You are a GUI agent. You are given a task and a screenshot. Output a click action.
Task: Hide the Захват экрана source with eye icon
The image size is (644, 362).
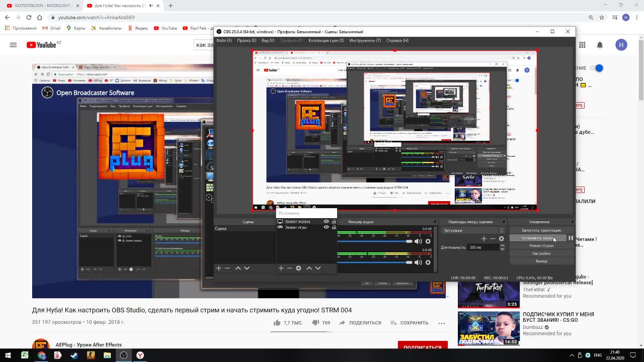[326, 222]
